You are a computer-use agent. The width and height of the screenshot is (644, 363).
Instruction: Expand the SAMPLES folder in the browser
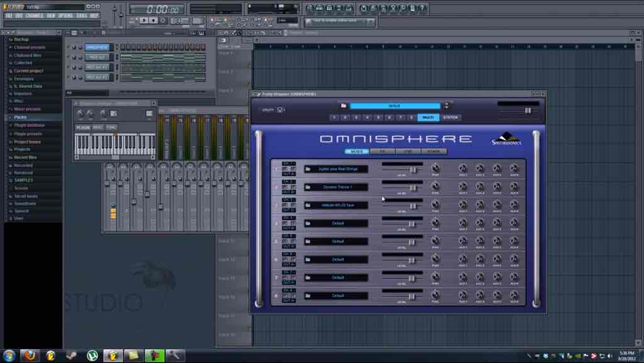23,181
